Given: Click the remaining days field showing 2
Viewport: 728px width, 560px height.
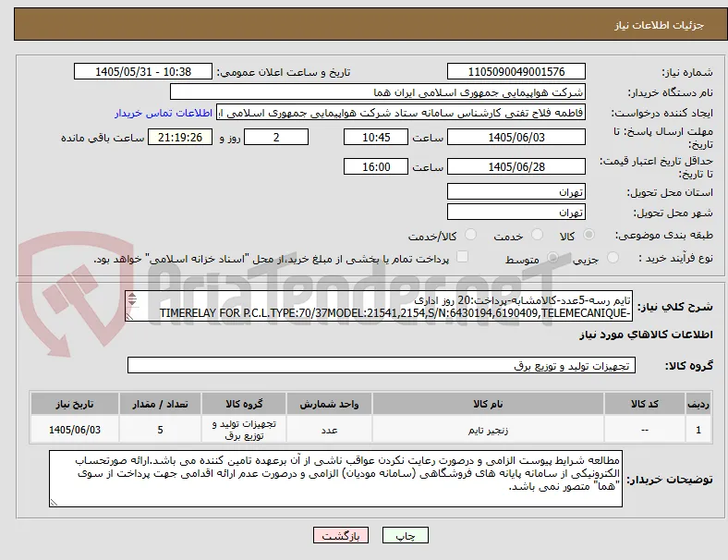Looking at the screenshot, I should click(276, 138).
